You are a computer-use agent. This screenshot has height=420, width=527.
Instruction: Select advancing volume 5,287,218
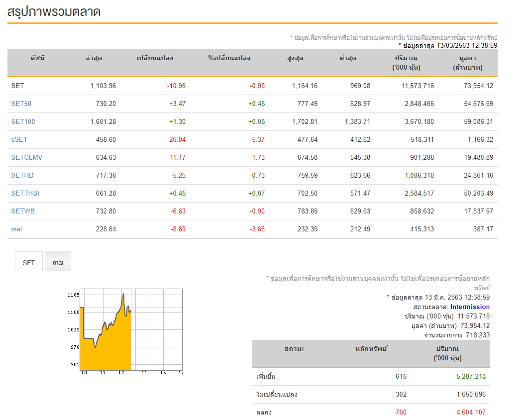pos(471,376)
